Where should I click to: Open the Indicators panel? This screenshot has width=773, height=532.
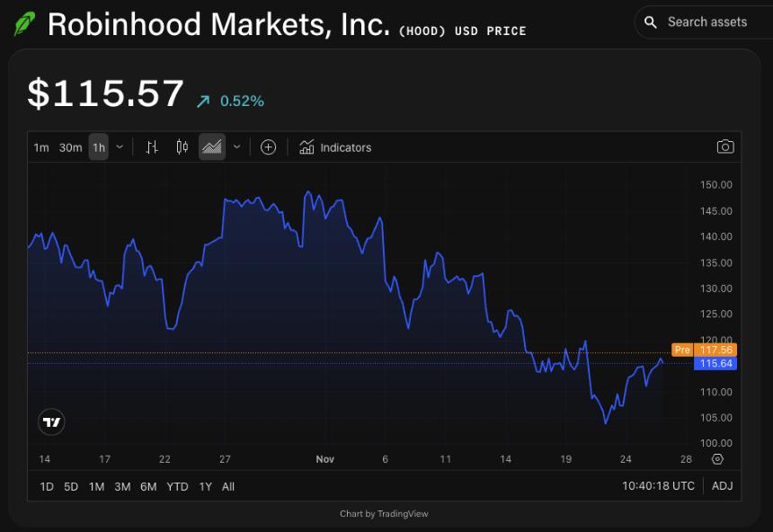pos(335,146)
